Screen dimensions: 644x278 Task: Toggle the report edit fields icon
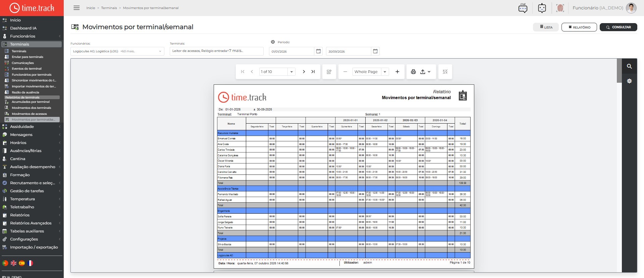coord(329,72)
